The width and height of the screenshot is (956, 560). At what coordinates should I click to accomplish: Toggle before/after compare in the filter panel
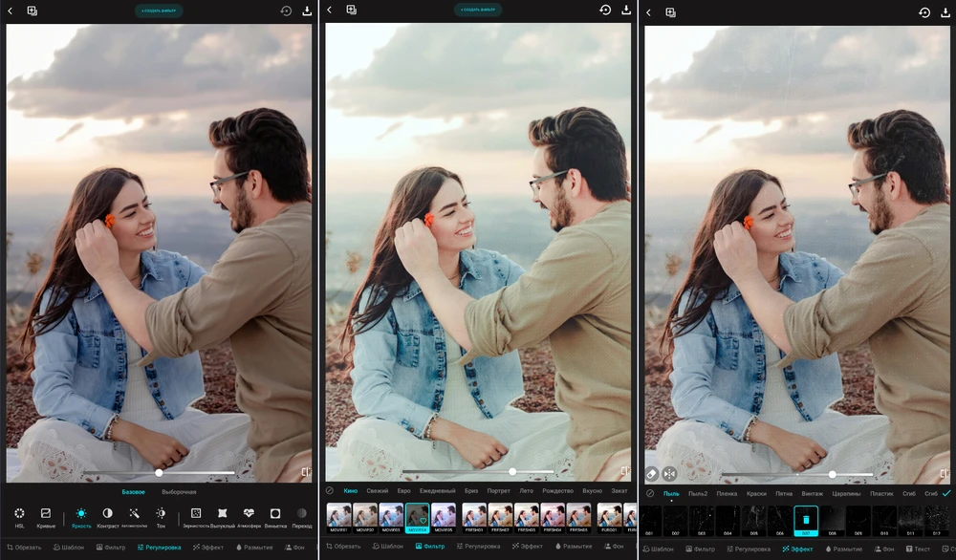[x=624, y=471]
